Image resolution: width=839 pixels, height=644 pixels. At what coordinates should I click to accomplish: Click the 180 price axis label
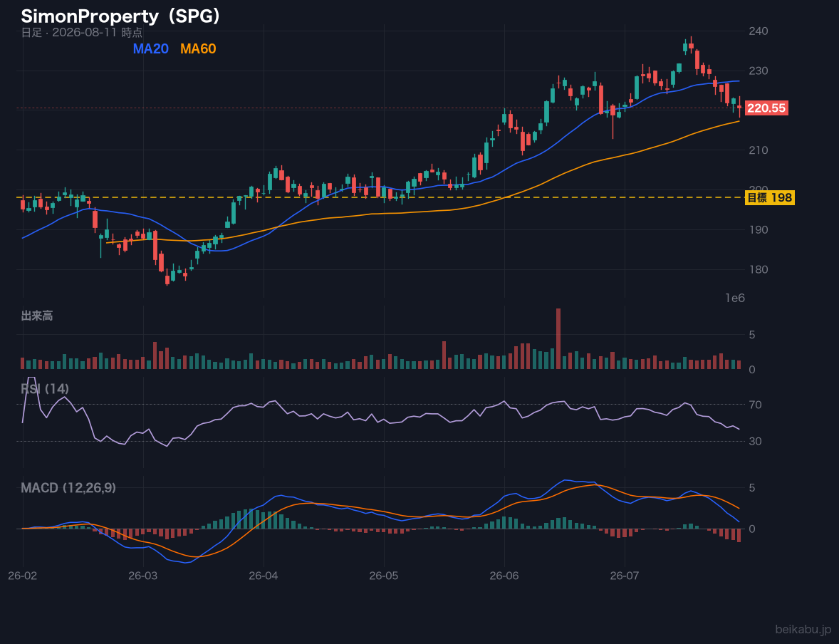coord(759,269)
